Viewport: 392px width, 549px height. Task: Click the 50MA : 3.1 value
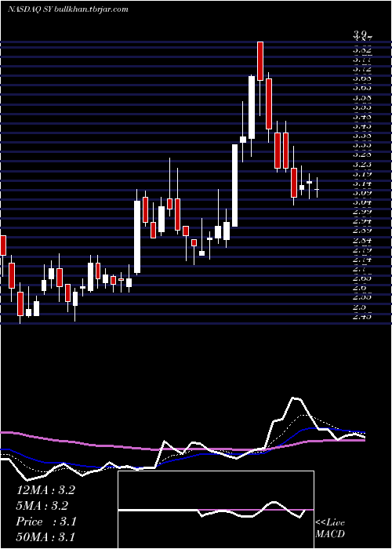tap(45, 536)
